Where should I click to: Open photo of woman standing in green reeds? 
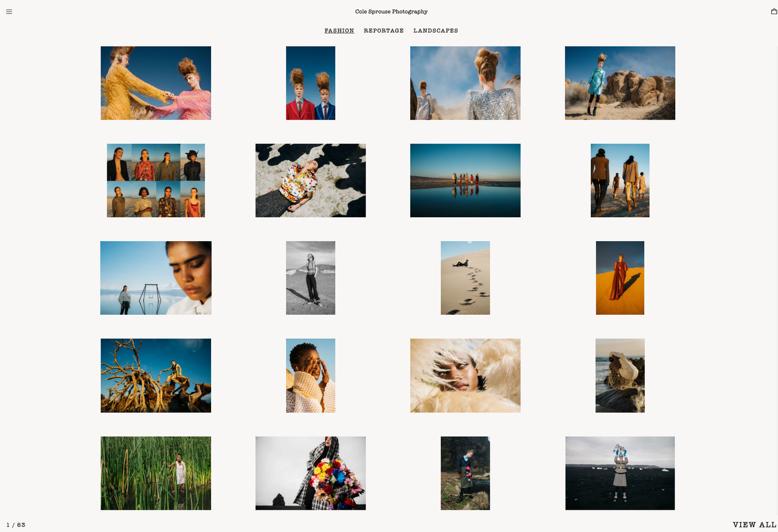point(156,473)
